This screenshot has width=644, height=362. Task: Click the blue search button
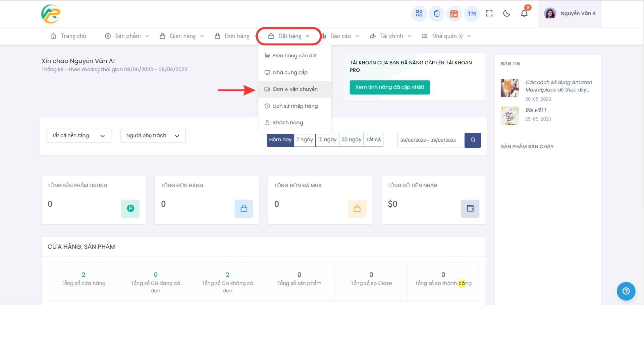(473, 140)
